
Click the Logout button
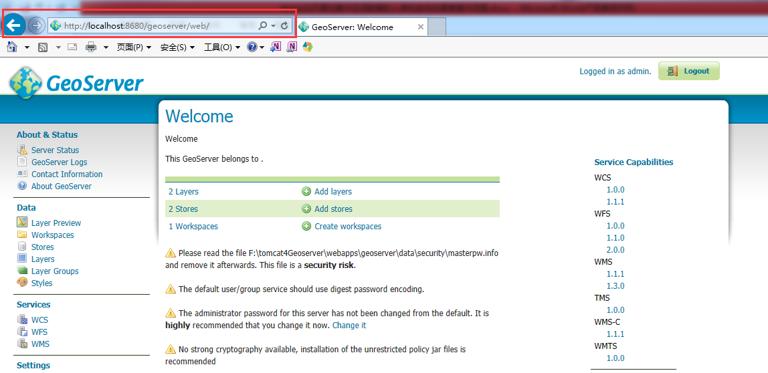click(x=689, y=71)
